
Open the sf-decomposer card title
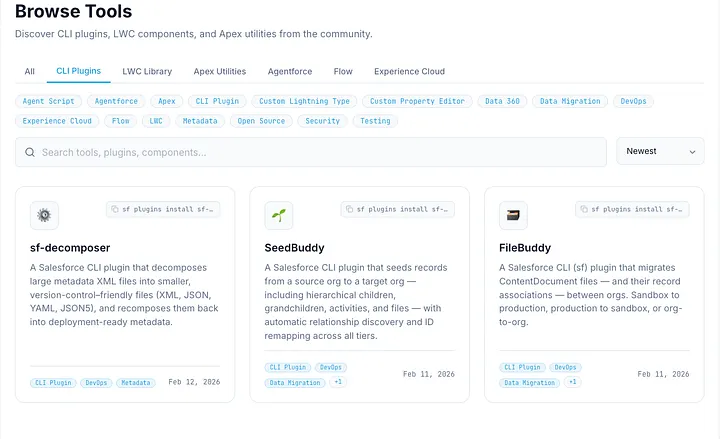coord(70,248)
